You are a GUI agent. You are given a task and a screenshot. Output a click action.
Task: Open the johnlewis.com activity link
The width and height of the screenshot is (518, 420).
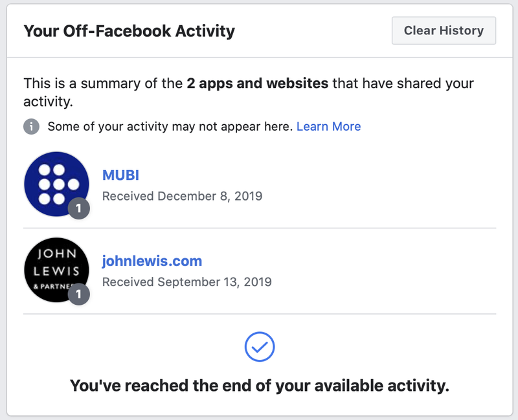click(152, 261)
